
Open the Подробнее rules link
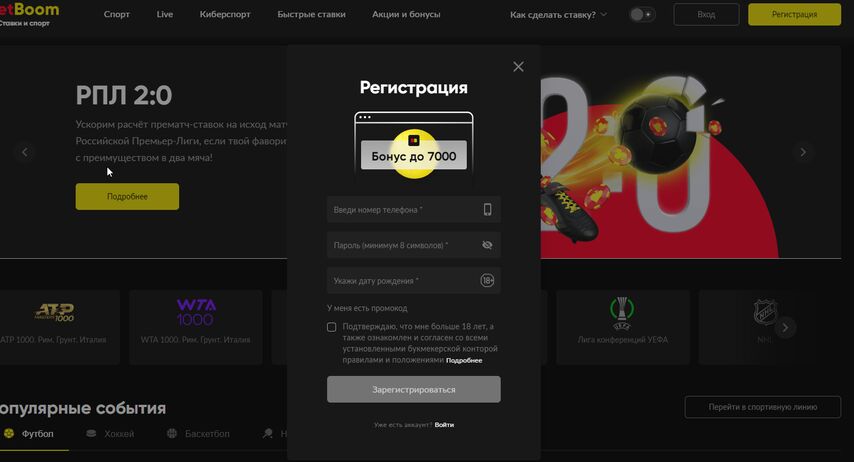pyautogui.click(x=464, y=360)
